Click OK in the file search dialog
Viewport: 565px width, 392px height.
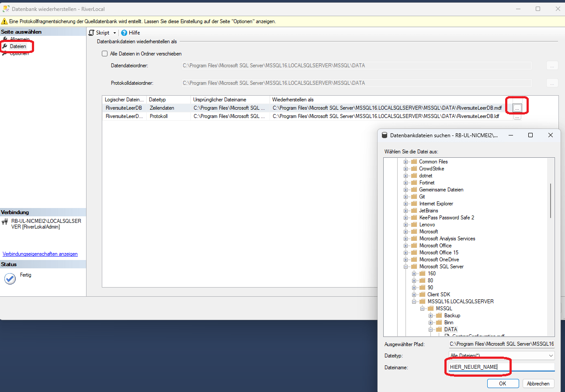click(503, 383)
